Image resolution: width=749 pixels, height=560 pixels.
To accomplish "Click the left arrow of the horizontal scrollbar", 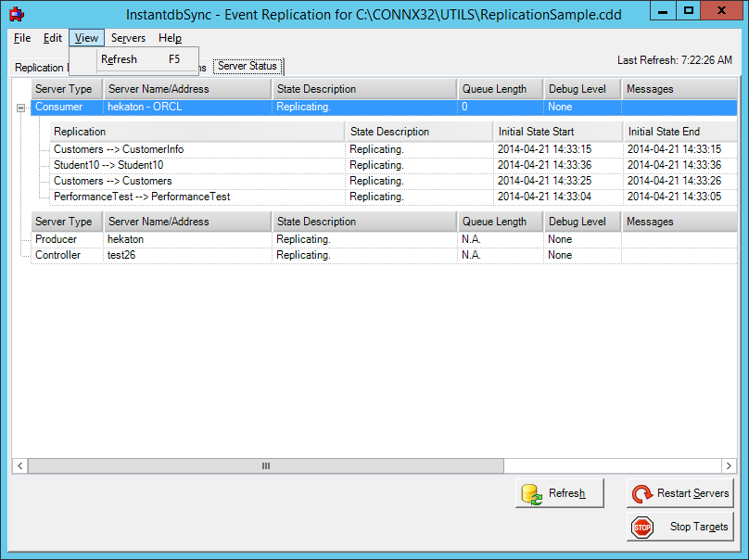I will coord(19,465).
